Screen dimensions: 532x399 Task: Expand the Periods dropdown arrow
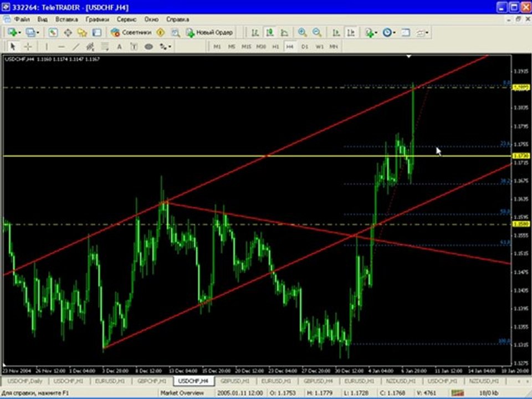point(394,33)
